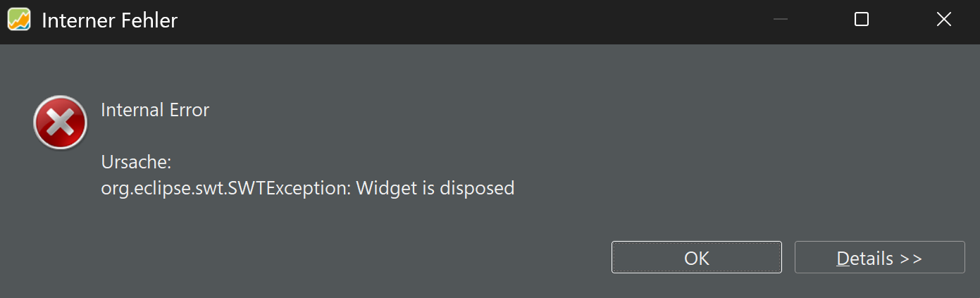Maximize the Interner Fehler dialog
This screenshot has width=980, height=298.
861,20
